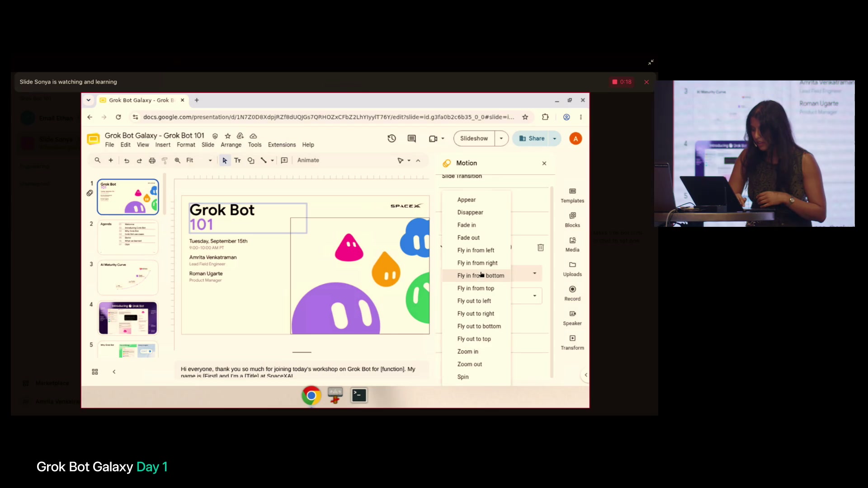Click the Meet camera icon
This screenshot has height=488, width=868.
433,139
